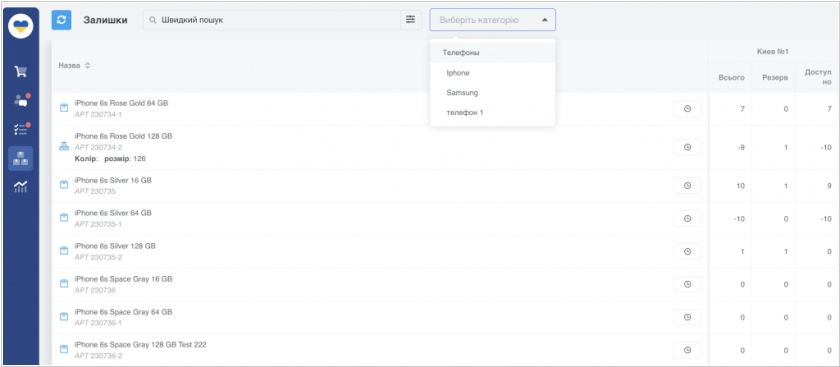Click the box icon of iPhone 6s Silver 128 GB

[x=64, y=251]
